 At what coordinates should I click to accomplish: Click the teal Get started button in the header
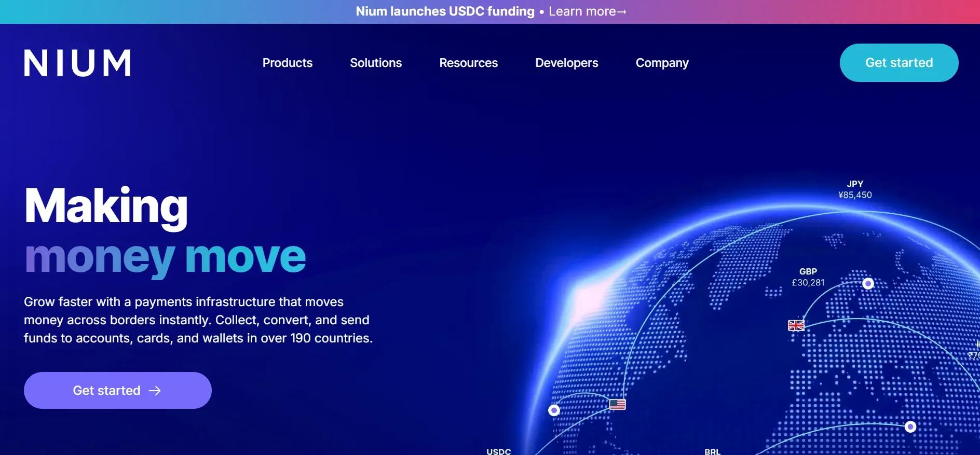pos(899,63)
